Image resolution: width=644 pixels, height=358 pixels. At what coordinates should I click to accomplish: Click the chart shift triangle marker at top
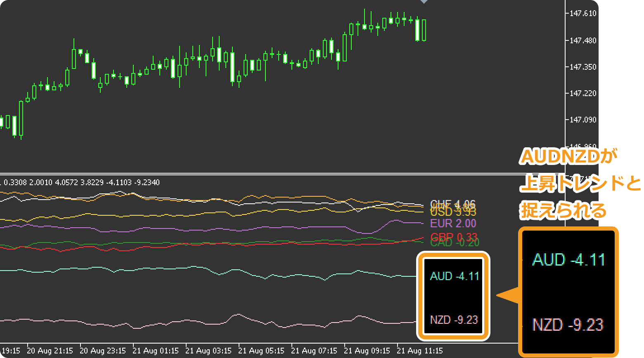[424, 2]
